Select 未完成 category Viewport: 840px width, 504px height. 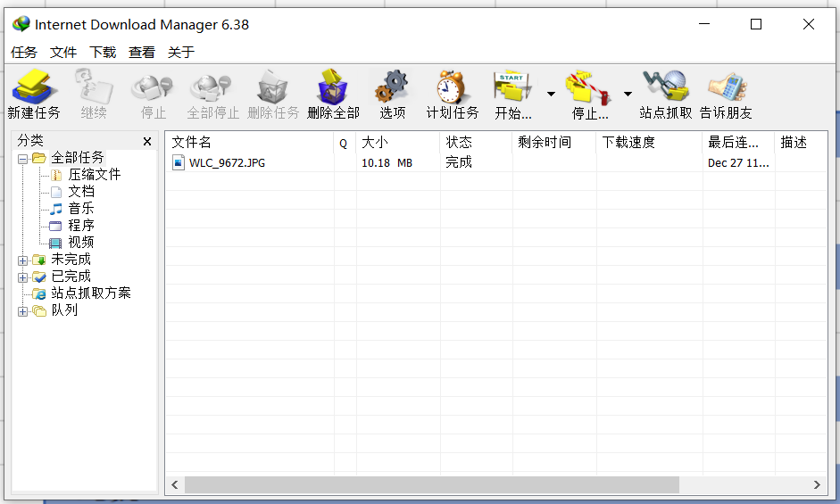coord(71,260)
